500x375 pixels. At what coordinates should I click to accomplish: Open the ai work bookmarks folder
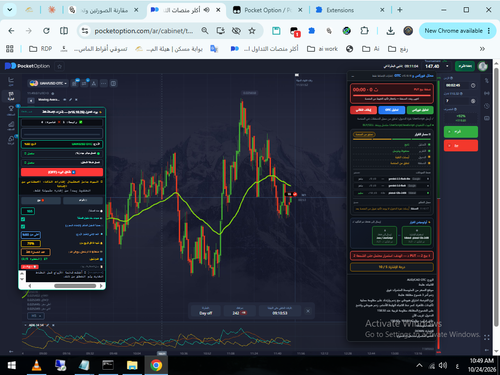(322, 49)
